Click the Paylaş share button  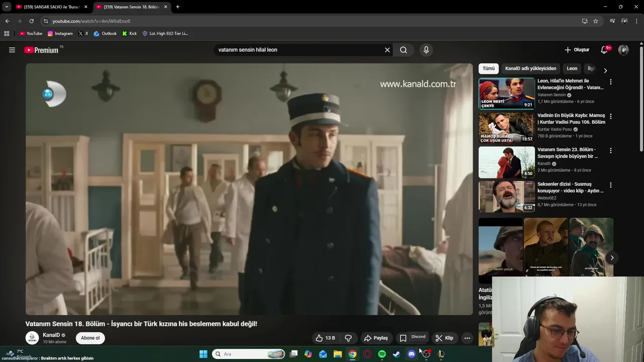click(376, 338)
